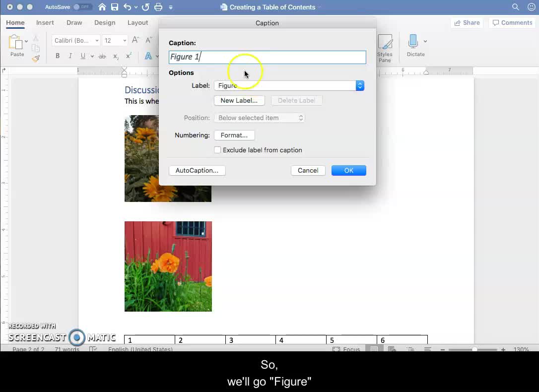Screen dimensions: 539x392
Task: Expand the font name dropdown
Action: click(97, 41)
